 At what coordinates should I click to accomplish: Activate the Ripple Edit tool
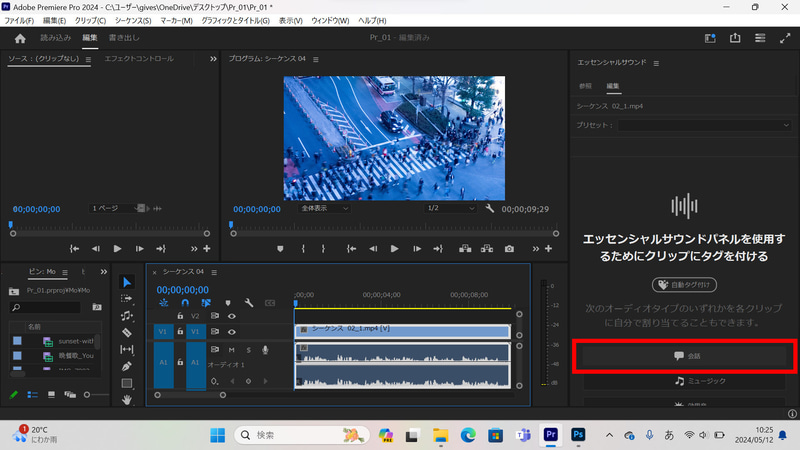tap(127, 315)
